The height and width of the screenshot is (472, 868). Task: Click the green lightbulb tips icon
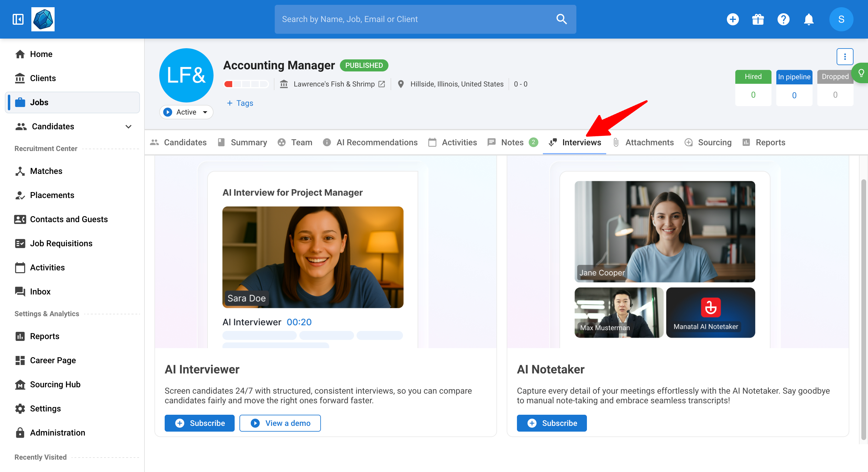pos(860,73)
